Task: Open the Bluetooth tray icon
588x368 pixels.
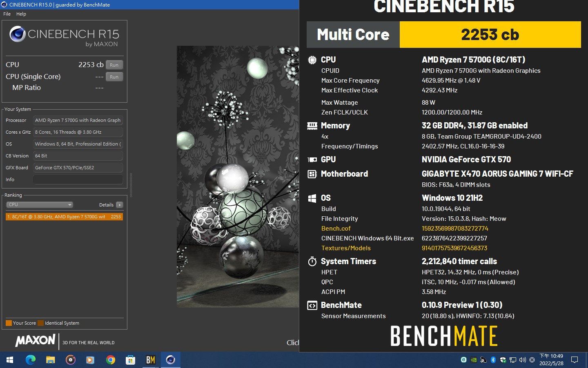Action: 493,360
